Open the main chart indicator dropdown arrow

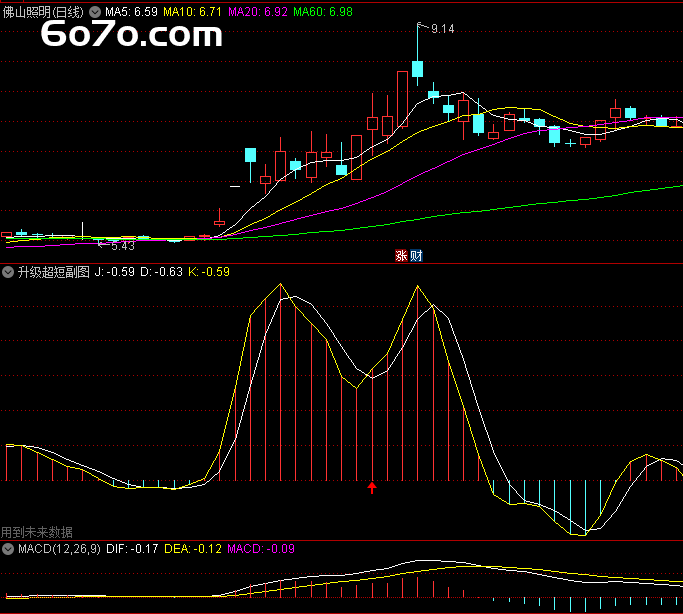95,12
